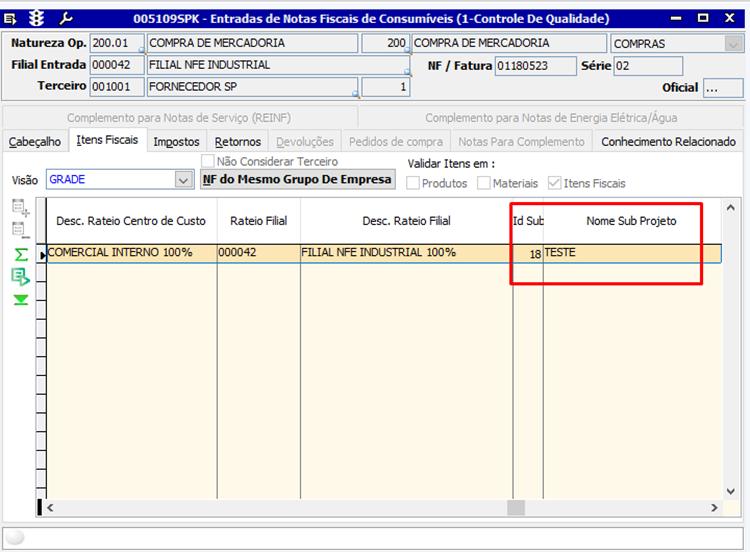This screenshot has height=552, width=750.
Task: Click the form list icon in title bar
Action: click(10, 19)
